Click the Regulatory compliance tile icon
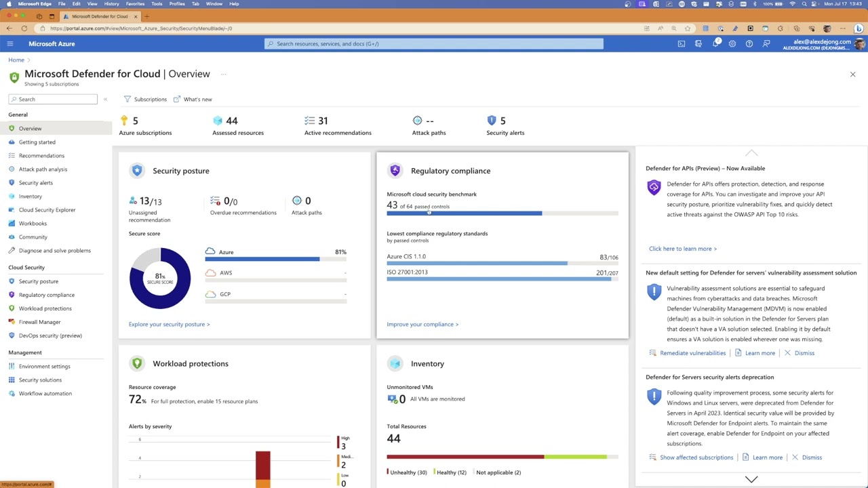 click(395, 171)
